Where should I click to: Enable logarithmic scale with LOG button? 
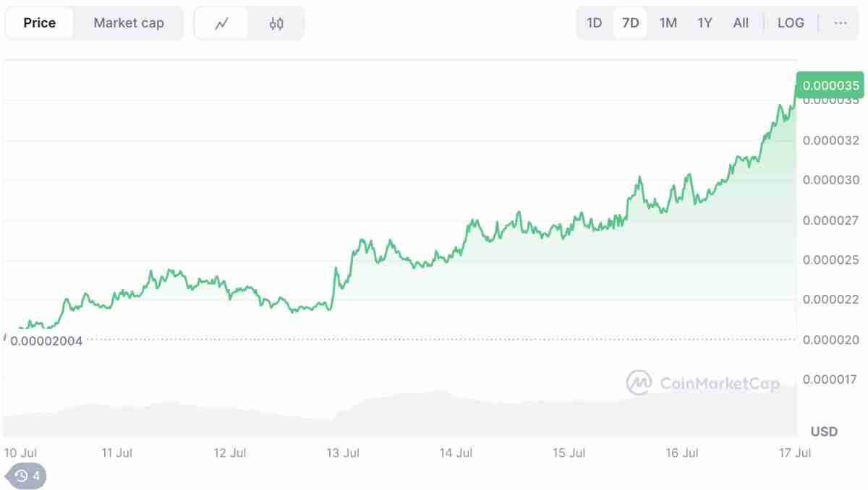[x=791, y=22]
